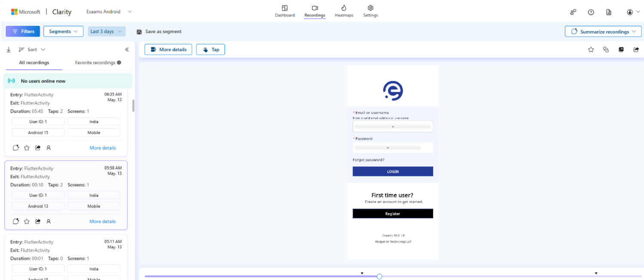Screen dimensions: 644x280
Task: Click Summarize recordings
Action: [x=603, y=31]
